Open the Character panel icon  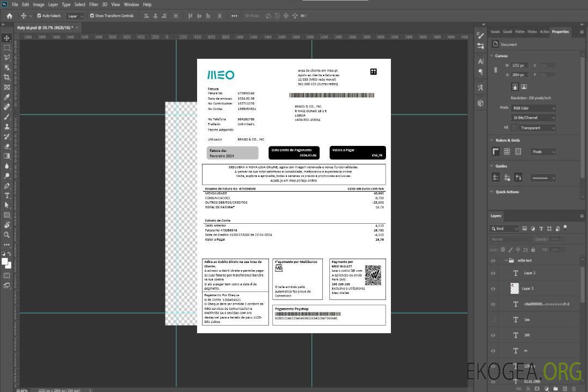point(481,61)
